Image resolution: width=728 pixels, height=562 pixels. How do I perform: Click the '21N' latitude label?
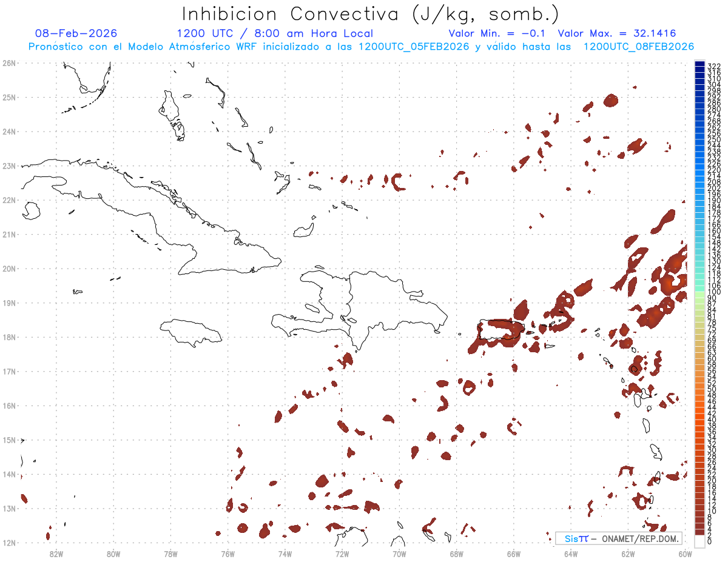(x=9, y=234)
